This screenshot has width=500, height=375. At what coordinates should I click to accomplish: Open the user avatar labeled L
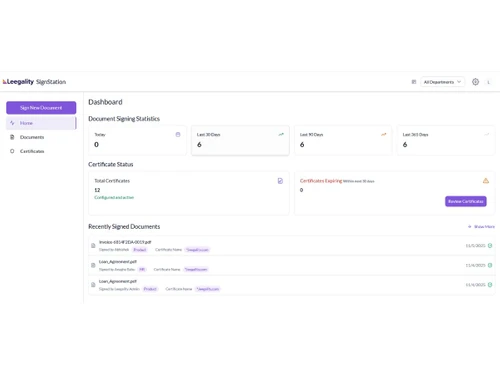(488, 82)
